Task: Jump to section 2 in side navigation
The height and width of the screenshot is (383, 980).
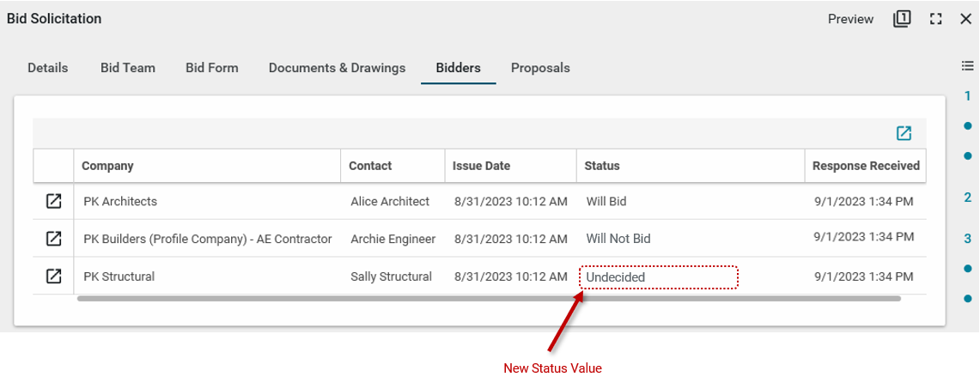Action: tap(968, 197)
